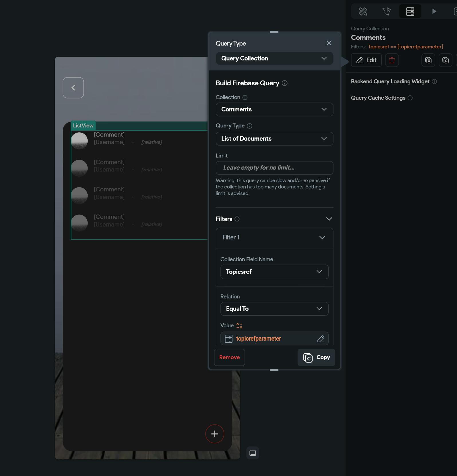Click info icon beside Backend Query Loading Widget
The width and height of the screenshot is (457, 476).
(x=434, y=82)
